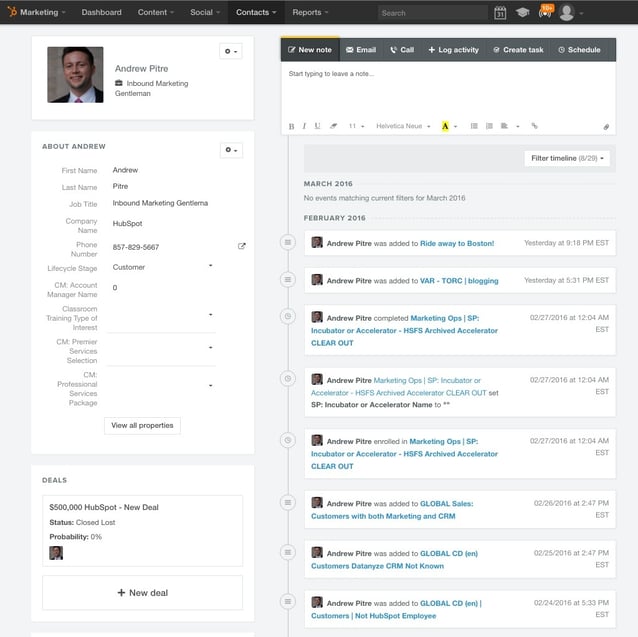Click timeline marker for GLOBAL Sales list event
This screenshot has width=638, height=637.
(x=288, y=502)
